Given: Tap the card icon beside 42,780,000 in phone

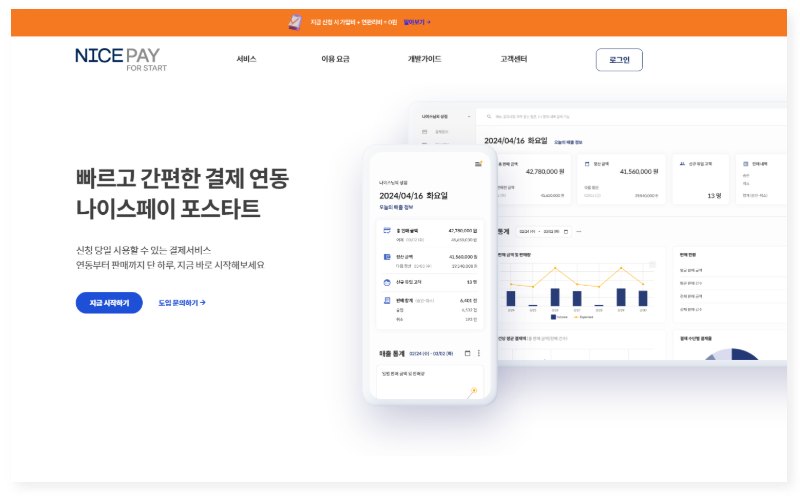Looking at the screenshot, I should pos(387,231).
